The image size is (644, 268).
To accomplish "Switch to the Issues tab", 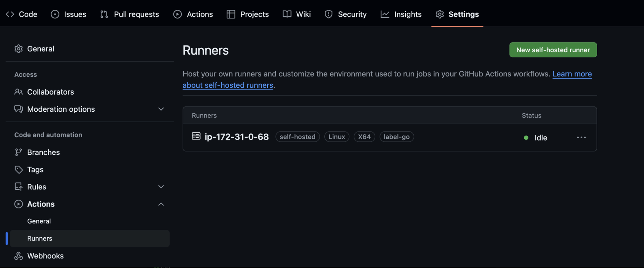I will coord(68,14).
